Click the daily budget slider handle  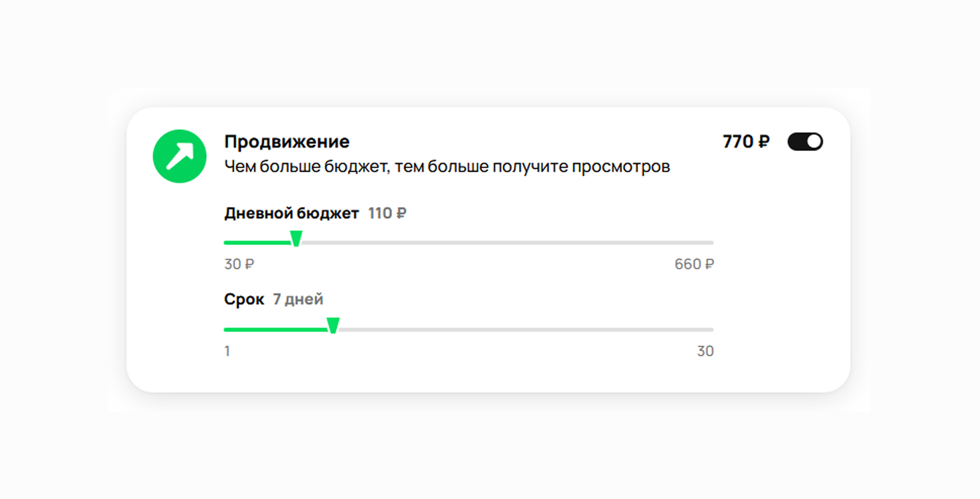click(296, 239)
